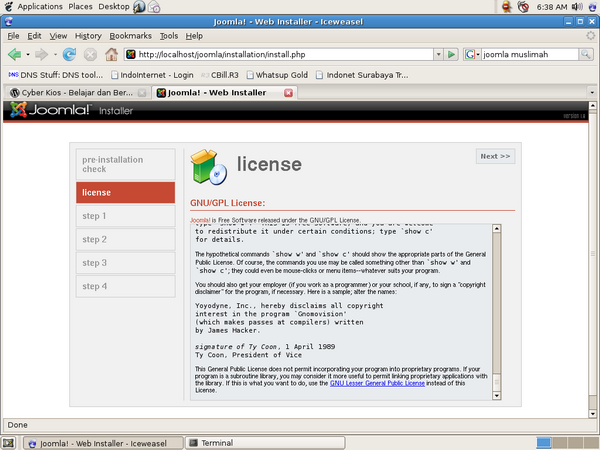Image resolution: width=600 pixels, height=450 pixels.
Task: Open the Bookmarks menu
Action: [130, 36]
